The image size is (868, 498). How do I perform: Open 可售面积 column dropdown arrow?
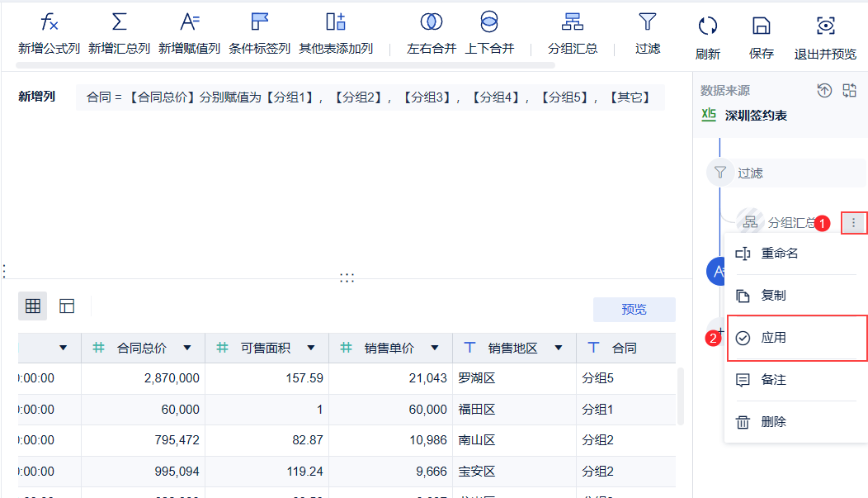pos(310,348)
